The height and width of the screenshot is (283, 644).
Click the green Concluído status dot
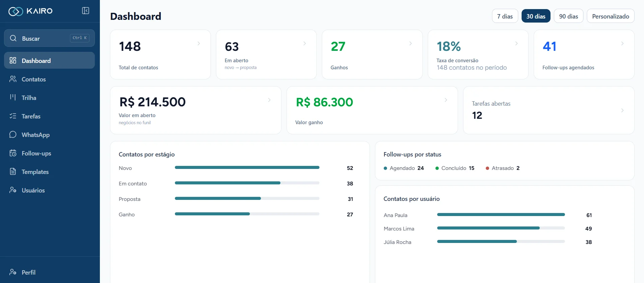(437, 168)
